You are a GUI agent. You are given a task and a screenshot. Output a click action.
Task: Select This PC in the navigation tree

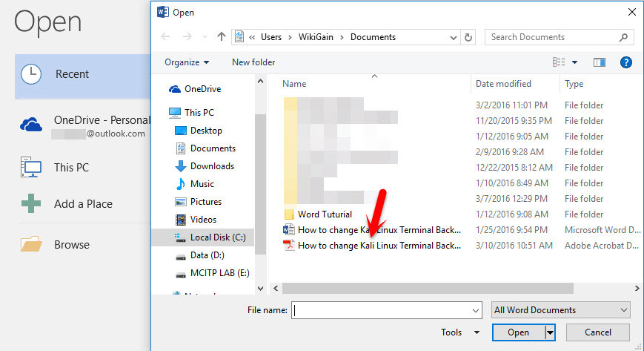tap(191, 112)
